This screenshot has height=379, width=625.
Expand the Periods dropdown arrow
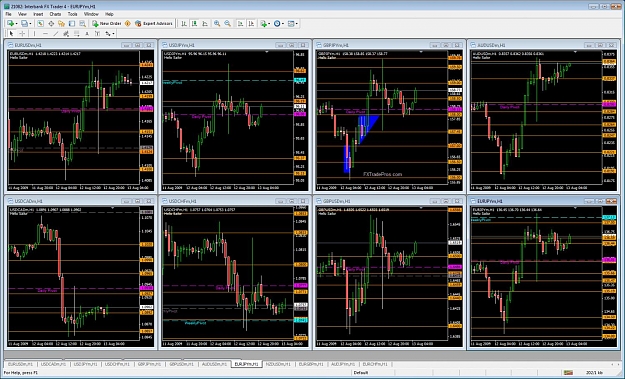283,24
